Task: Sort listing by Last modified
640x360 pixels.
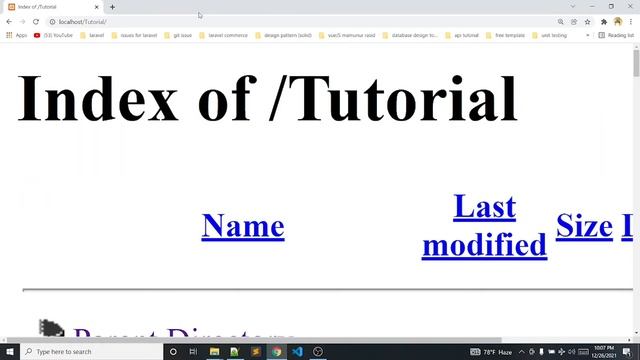Action: tap(484, 226)
